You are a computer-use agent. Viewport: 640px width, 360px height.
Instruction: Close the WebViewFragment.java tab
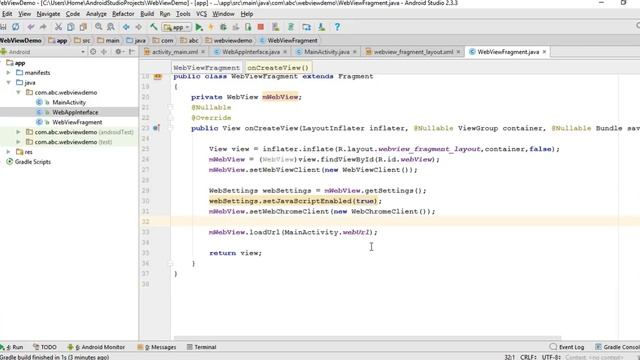tap(544, 52)
